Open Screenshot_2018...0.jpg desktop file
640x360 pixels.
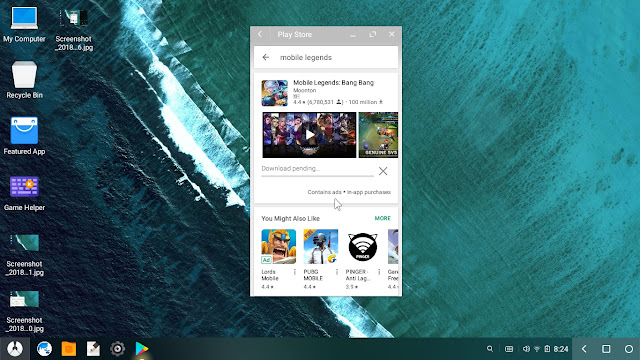pyautogui.click(x=24, y=311)
